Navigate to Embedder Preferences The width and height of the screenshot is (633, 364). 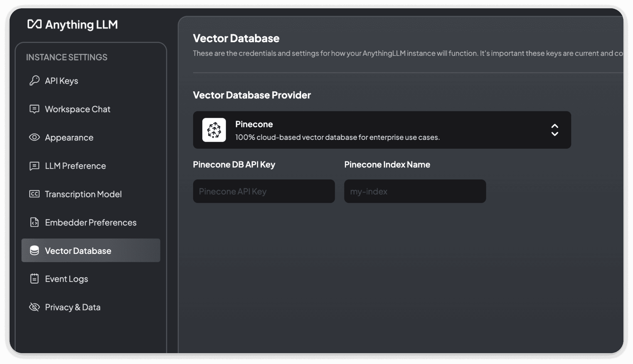[90, 222]
